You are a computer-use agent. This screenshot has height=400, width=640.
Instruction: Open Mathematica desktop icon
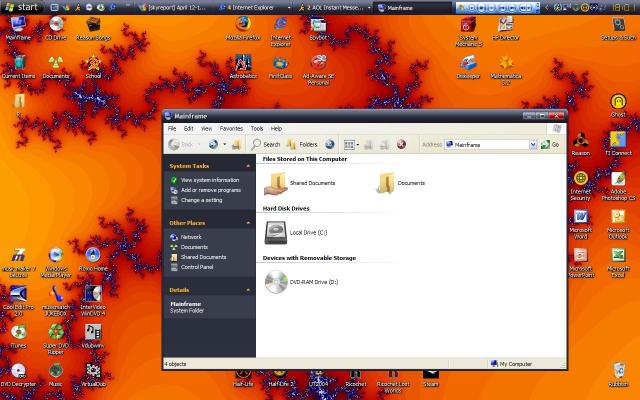[x=506, y=70]
